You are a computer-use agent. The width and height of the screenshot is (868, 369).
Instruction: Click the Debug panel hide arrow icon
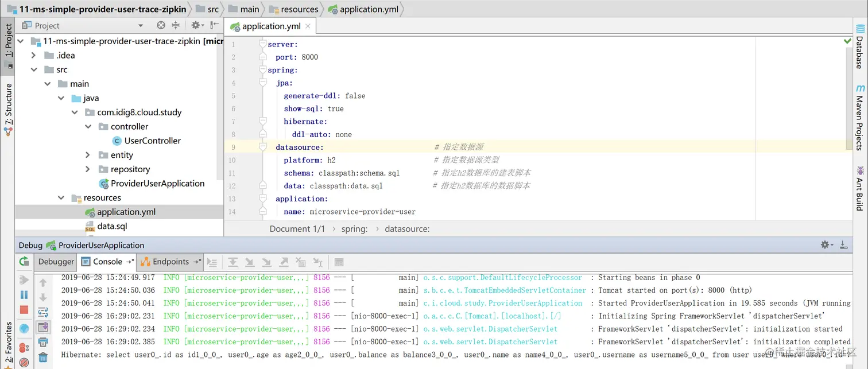coord(844,245)
